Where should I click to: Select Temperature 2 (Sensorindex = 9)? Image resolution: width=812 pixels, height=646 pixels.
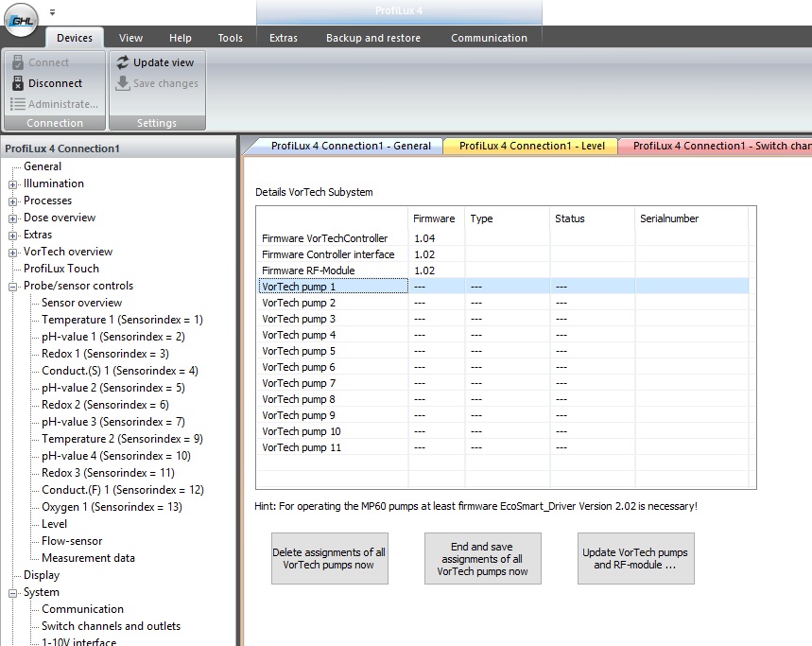122,439
